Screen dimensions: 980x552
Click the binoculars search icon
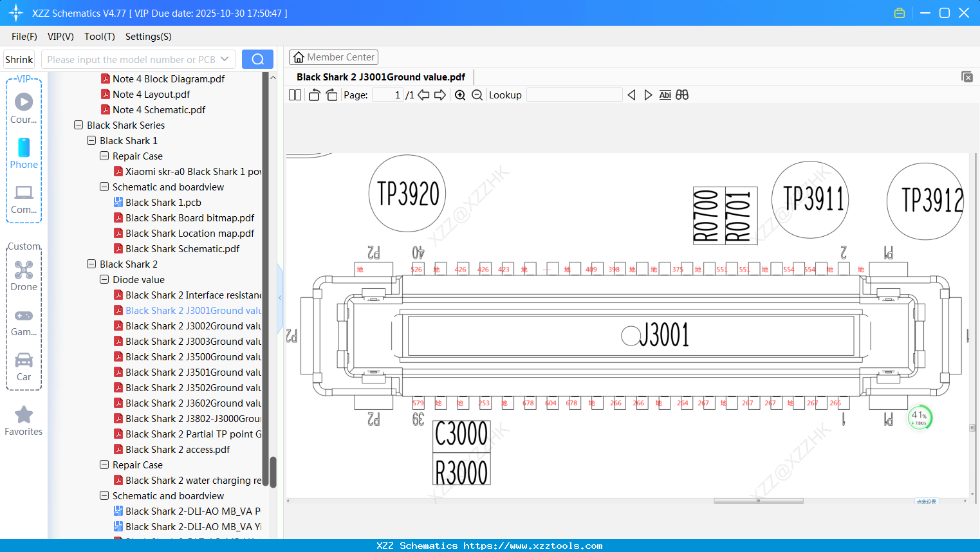[x=682, y=95]
